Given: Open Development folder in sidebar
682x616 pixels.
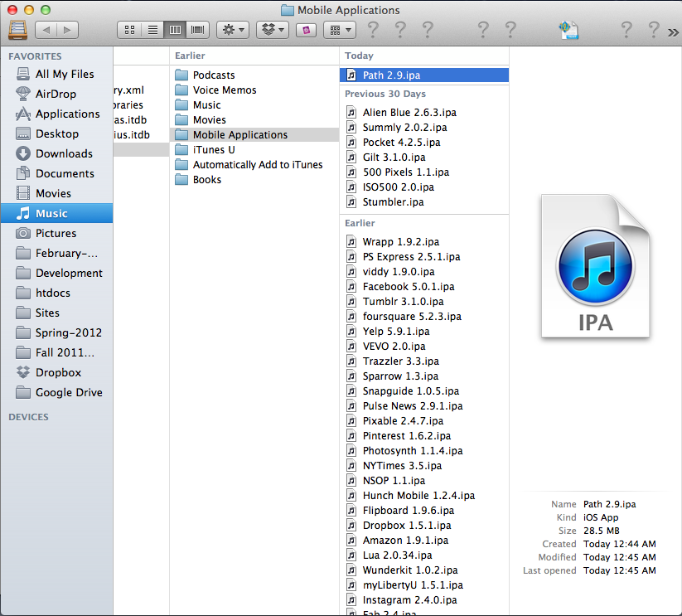Looking at the screenshot, I should click(56, 274).
